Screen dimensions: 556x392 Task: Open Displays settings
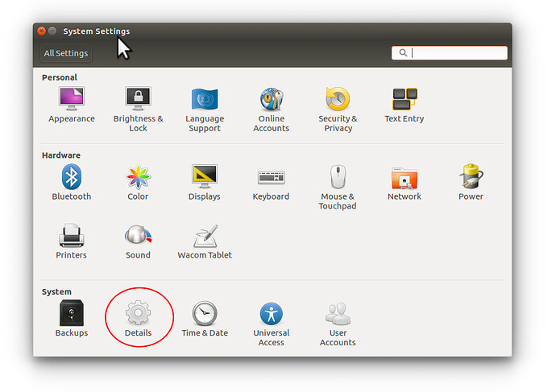click(x=205, y=183)
